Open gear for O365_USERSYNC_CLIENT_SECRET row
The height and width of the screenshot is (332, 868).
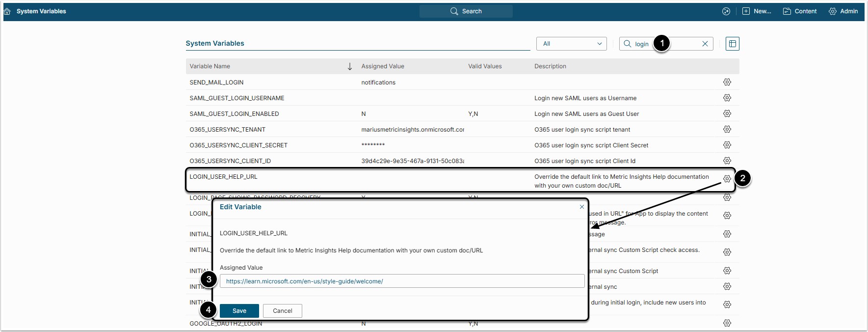(727, 145)
